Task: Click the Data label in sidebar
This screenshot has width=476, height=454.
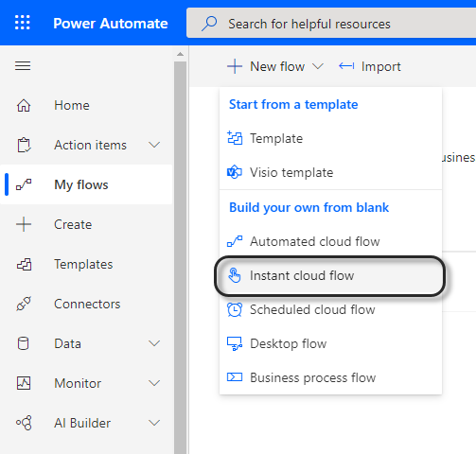Action: point(67,343)
